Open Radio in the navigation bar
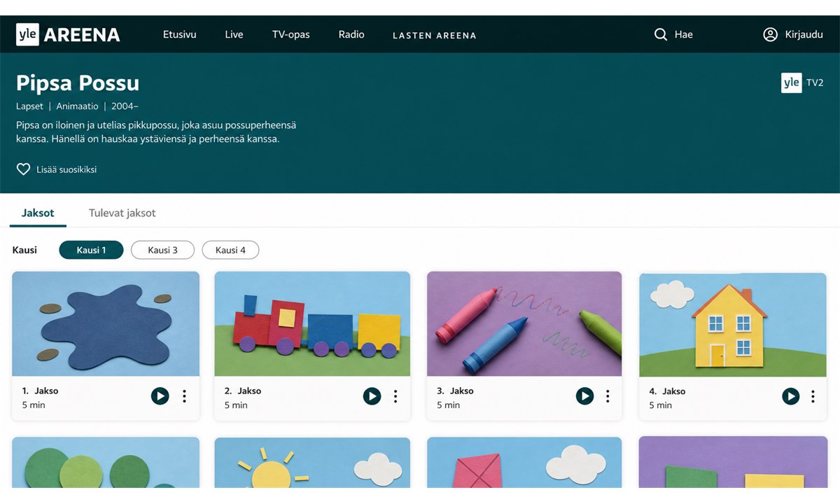The height and width of the screenshot is (504, 840). [x=351, y=34]
